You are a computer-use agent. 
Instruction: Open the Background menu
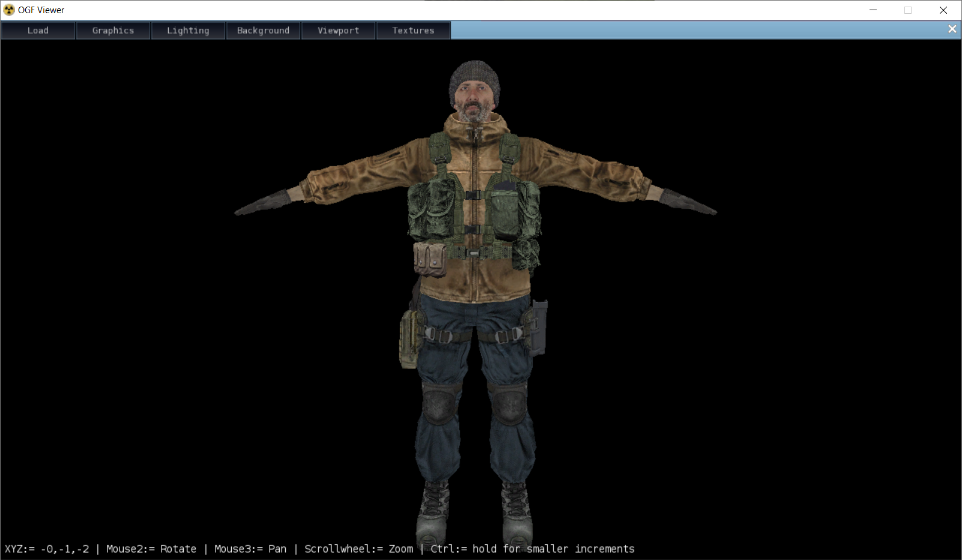click(x=263, y=31)
